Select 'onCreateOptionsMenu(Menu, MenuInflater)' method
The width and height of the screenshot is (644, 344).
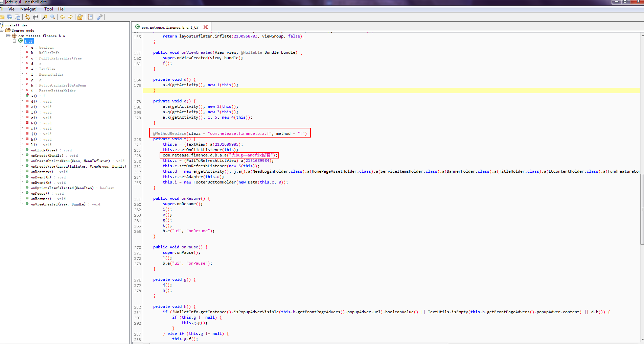click(78, 161)
